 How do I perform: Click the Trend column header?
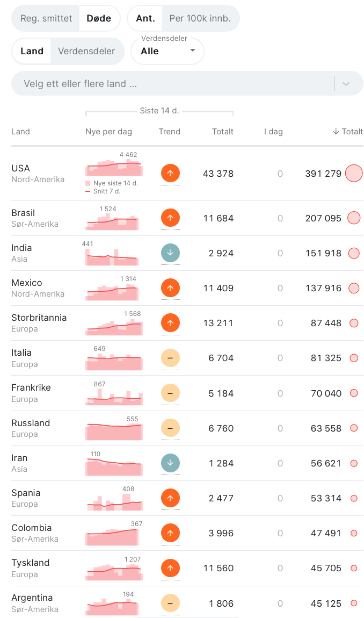tap(170, 132)
